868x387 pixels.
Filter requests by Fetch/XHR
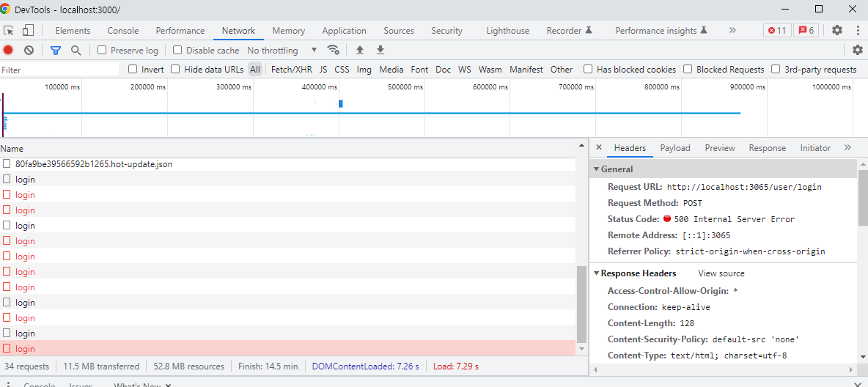point(291,69)
